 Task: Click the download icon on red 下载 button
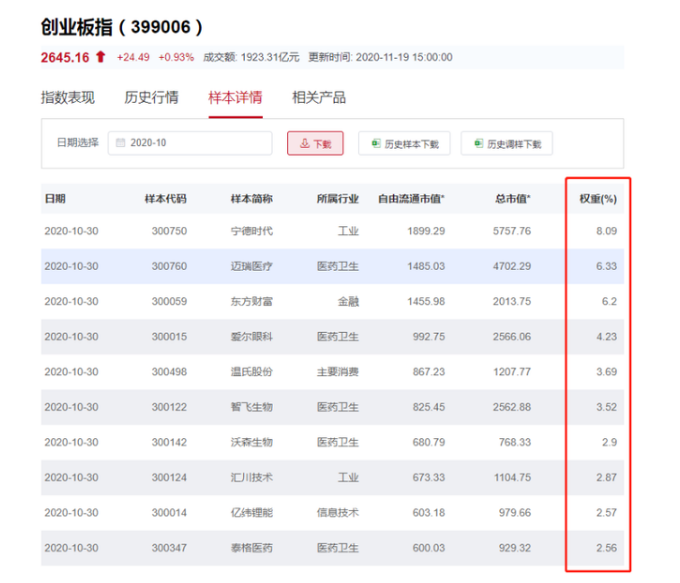[304, 144]
